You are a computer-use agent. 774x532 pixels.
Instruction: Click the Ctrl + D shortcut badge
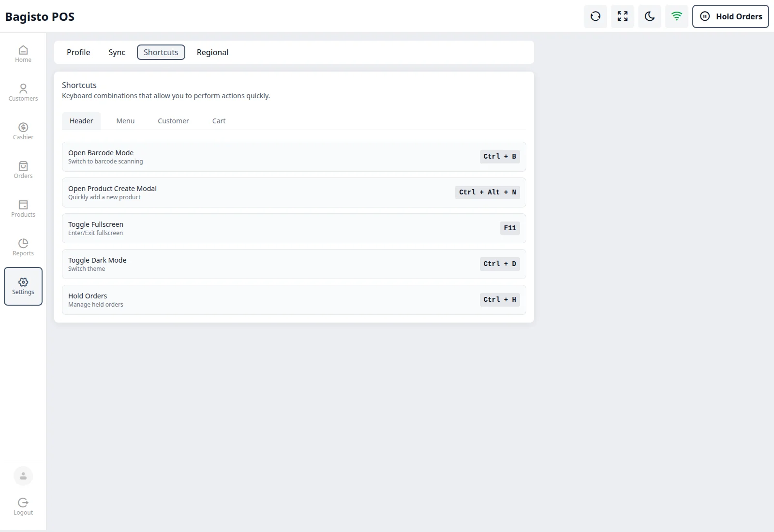click(500, 264)
